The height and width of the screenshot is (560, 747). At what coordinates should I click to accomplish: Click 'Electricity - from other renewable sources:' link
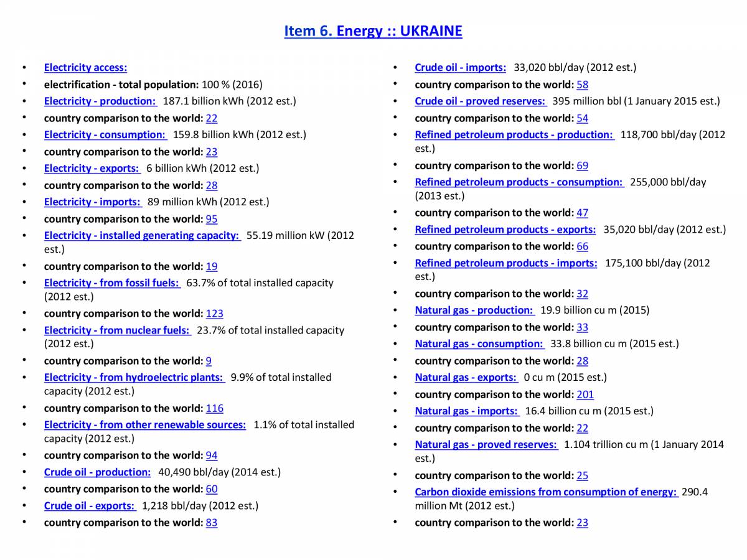[144, 424]
